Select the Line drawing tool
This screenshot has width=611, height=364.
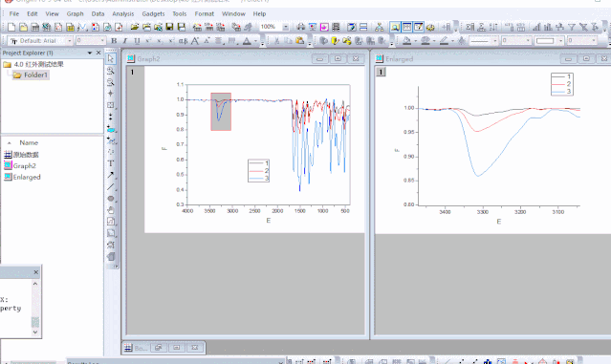(111, 187)
